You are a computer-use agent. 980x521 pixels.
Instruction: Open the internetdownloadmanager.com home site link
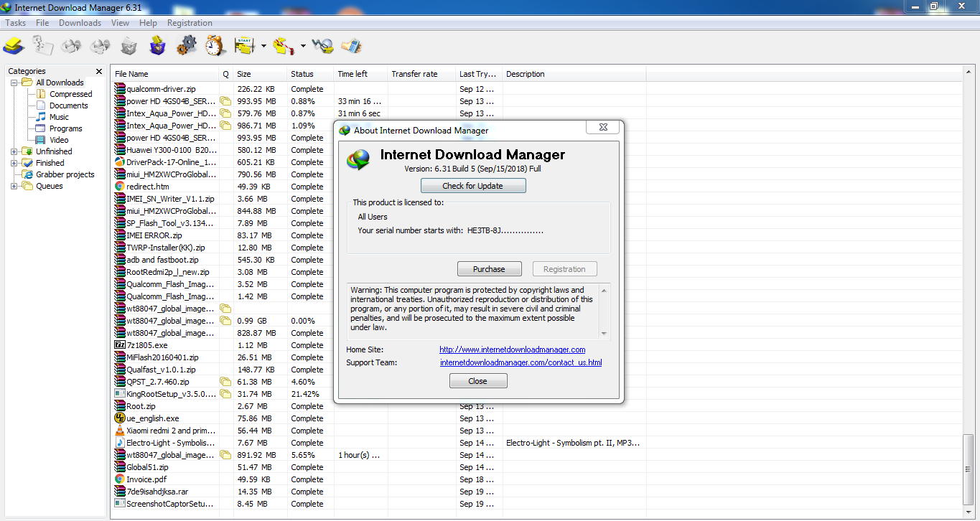513,350
